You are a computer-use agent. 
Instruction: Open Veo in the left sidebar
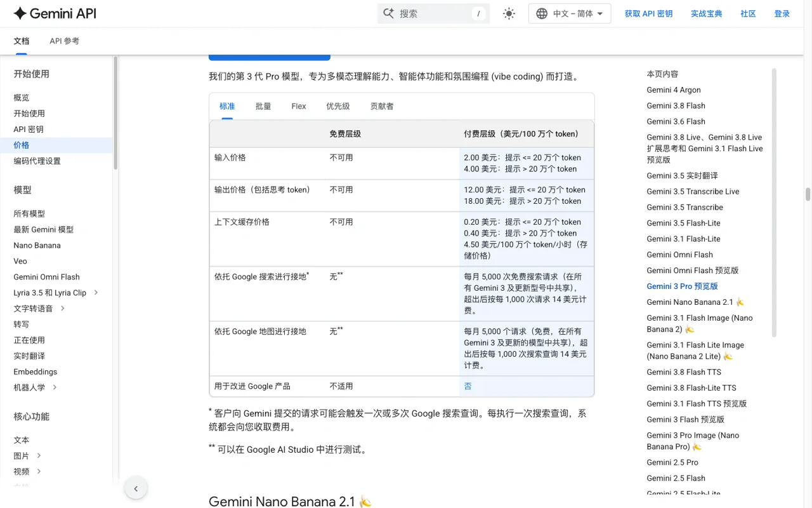click(20, 261)
